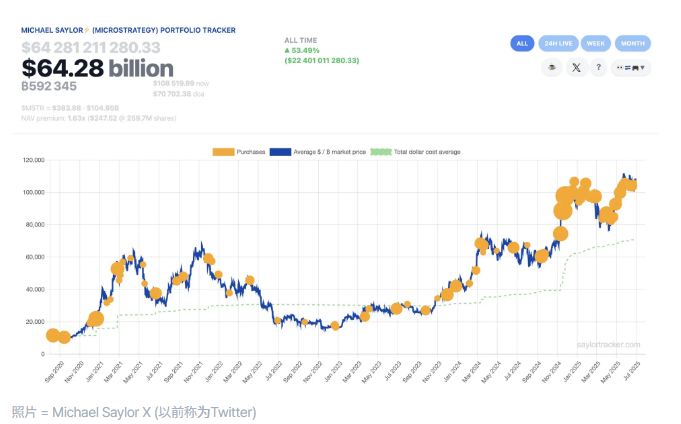Click the green 53.49% gain figure
Screen dimensions: 681x424
tap(302, 50)
